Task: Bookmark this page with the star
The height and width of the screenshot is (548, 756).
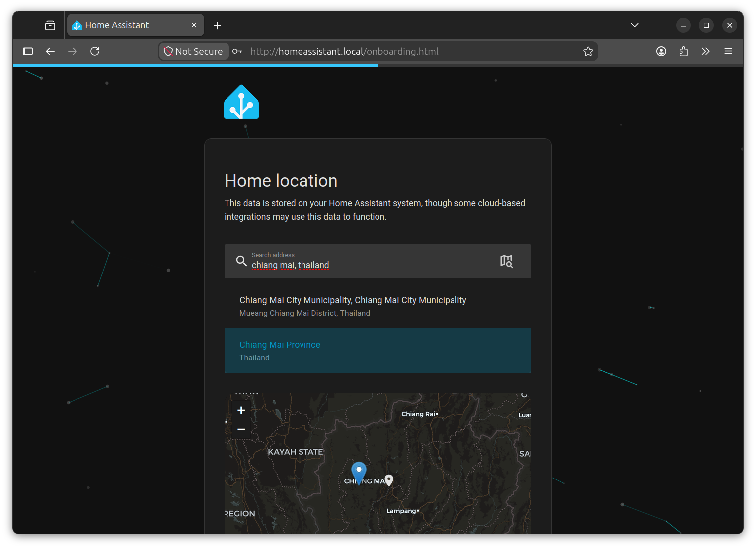Action: click(x=588, y=51)
